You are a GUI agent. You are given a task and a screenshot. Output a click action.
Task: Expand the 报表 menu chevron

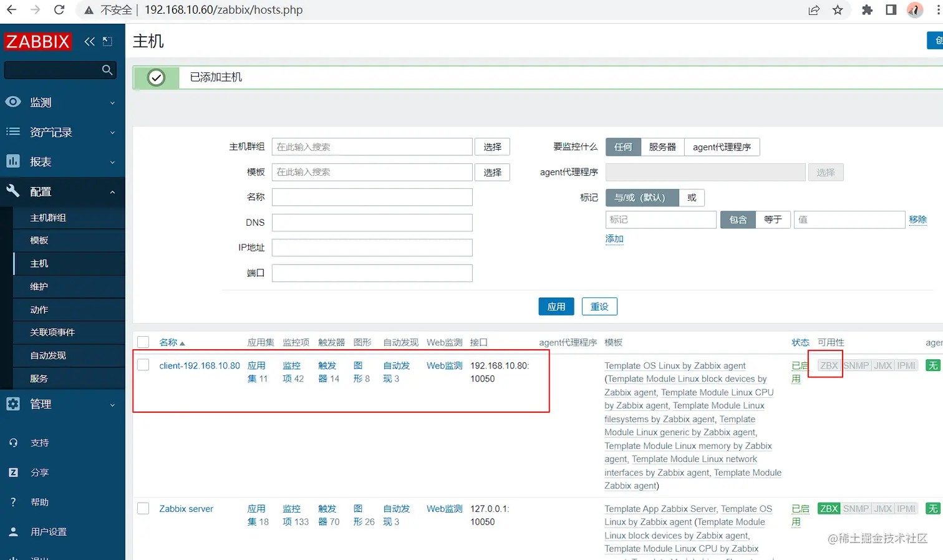pyautogui.click(x=112, y=162)
